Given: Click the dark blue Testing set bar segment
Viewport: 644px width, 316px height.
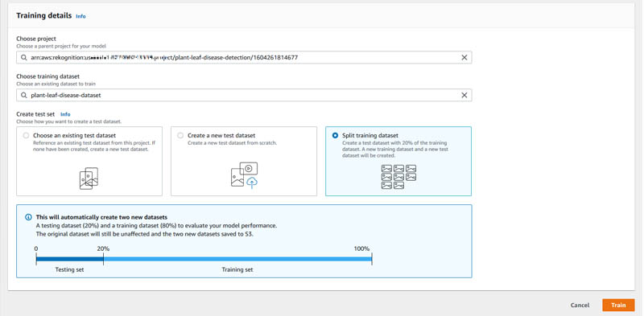Looking at the screenshot, I should [x=70, y=259].
